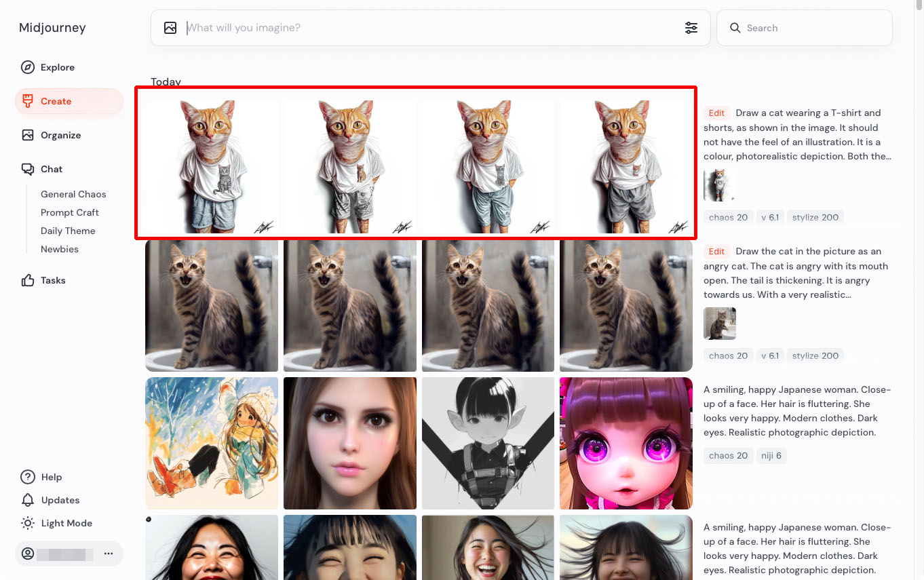The image size is (924, 580).
Task: Open the General Chaos chat room
Action: click(x=73, y=194)
